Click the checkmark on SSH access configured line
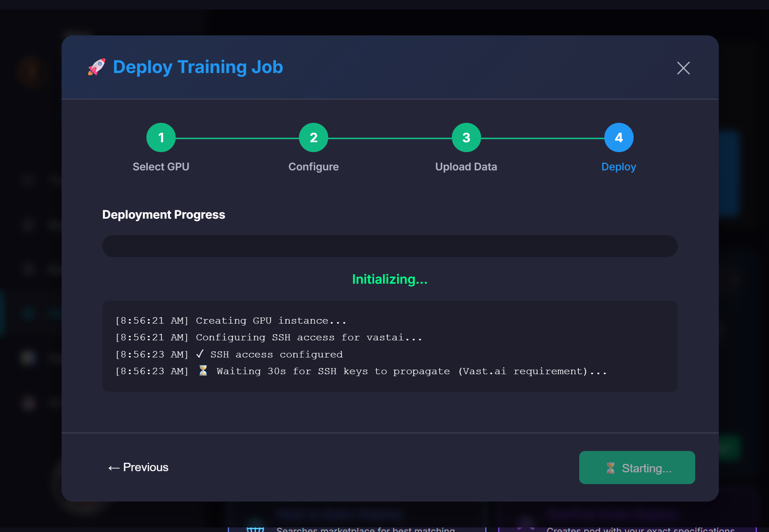Image resolution: width=769 pixels, height=532 pixels. click(200, 354)
